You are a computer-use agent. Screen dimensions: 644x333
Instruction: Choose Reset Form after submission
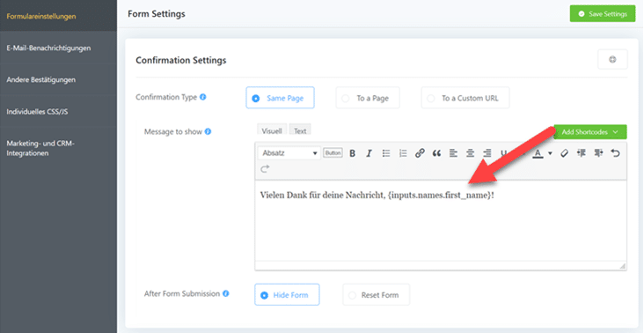pos(377,295)
